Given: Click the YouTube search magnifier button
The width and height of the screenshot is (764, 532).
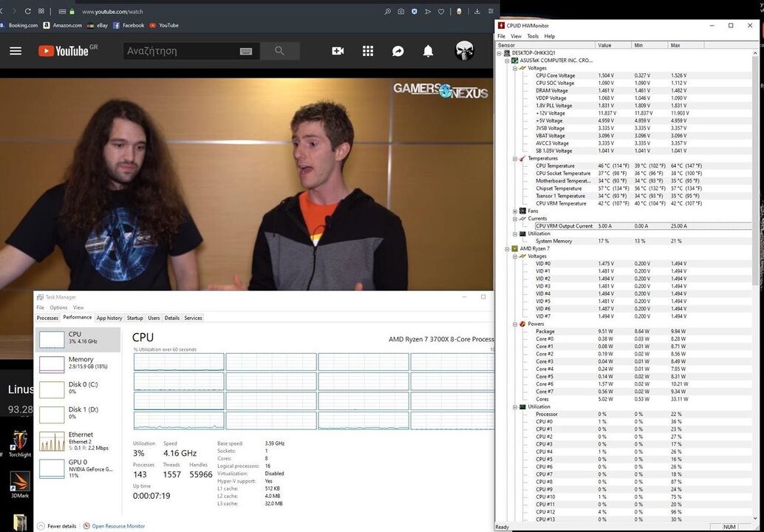Looking at the screenshot, I should (279, 51).
